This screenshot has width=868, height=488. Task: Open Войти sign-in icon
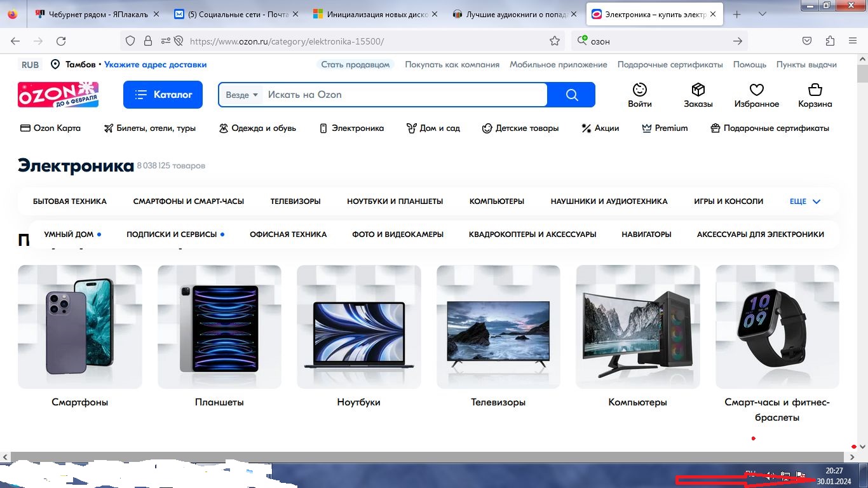[640, 95]
